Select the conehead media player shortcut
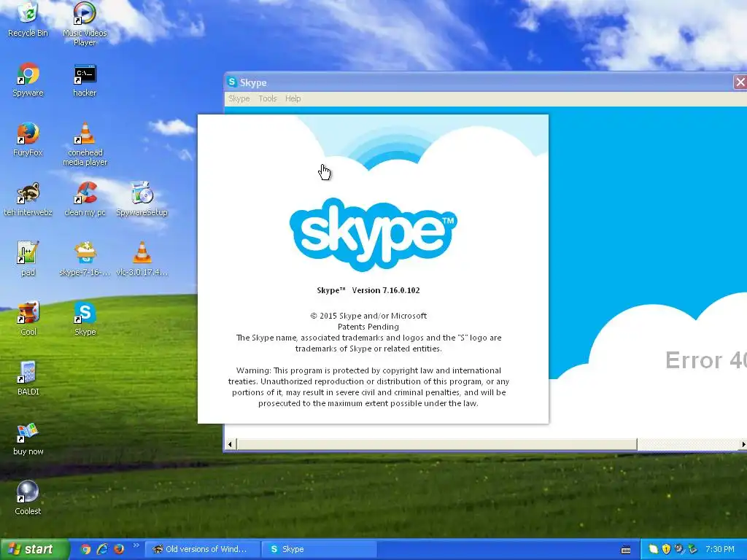This screenshot has height=560, width=747. [85, 144]
